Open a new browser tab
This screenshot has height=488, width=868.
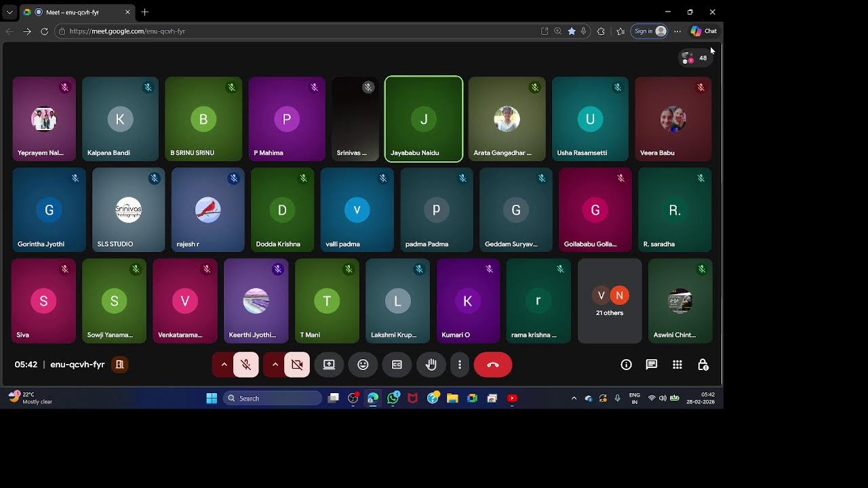(x=144, y=12)
